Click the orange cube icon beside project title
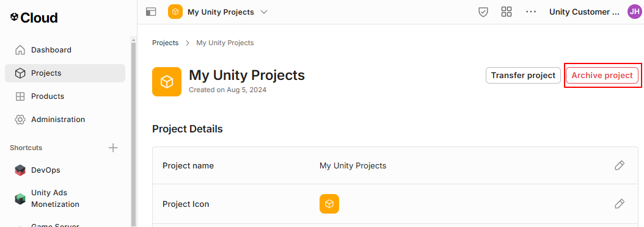This screenshot has height=227, width=644. (167, 82)
